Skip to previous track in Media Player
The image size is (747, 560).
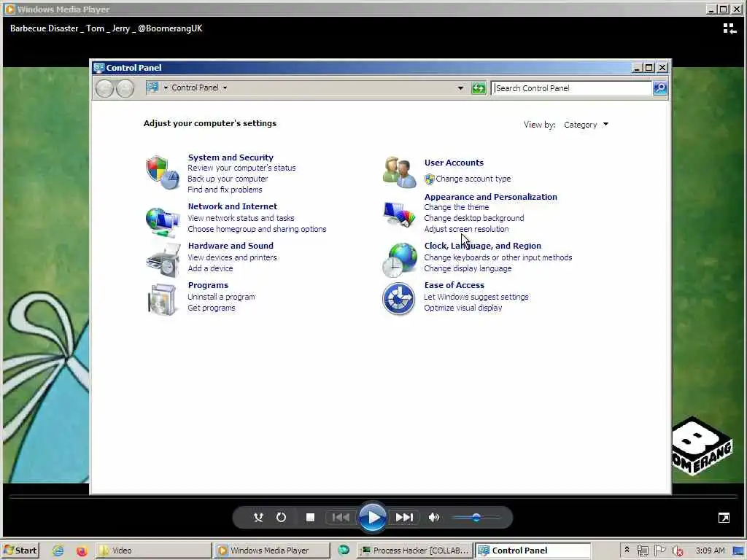[x=341, y=517]
